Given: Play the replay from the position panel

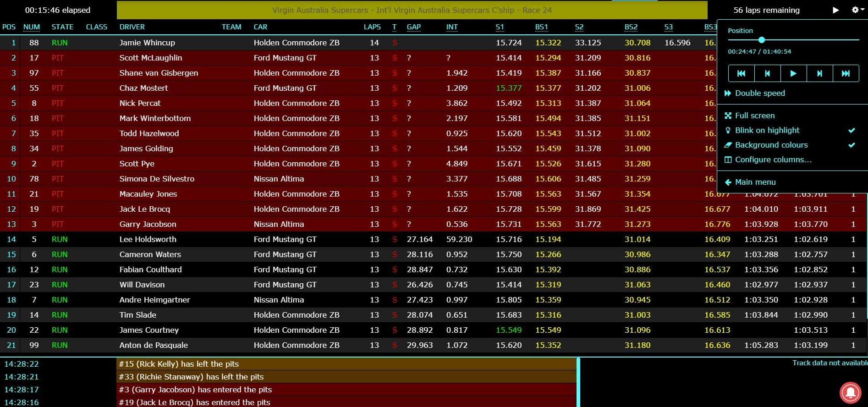Looking at the screenshot, I should [x=793, y=73].
